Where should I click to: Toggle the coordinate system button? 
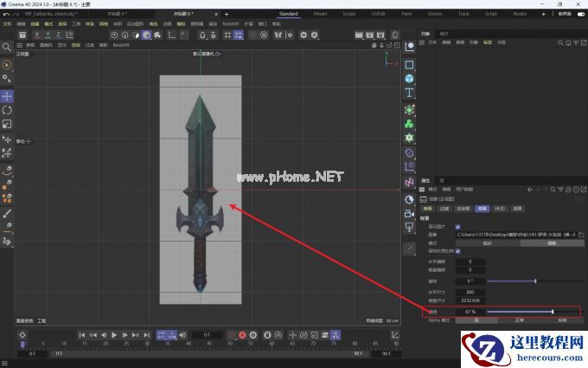69,35
